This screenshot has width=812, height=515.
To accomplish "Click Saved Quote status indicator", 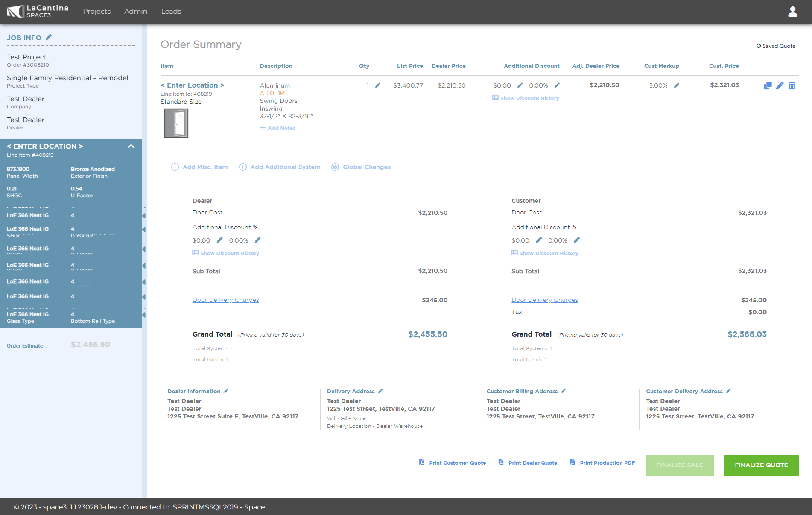I will point(776,46).
